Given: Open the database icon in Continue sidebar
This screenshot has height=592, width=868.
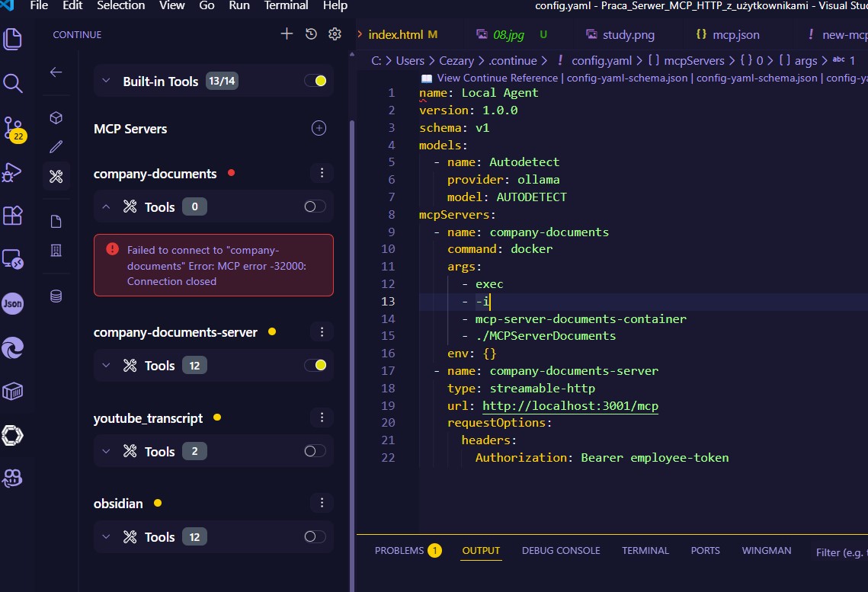Looking at the screenshot, I should click(x=56, y=296).
